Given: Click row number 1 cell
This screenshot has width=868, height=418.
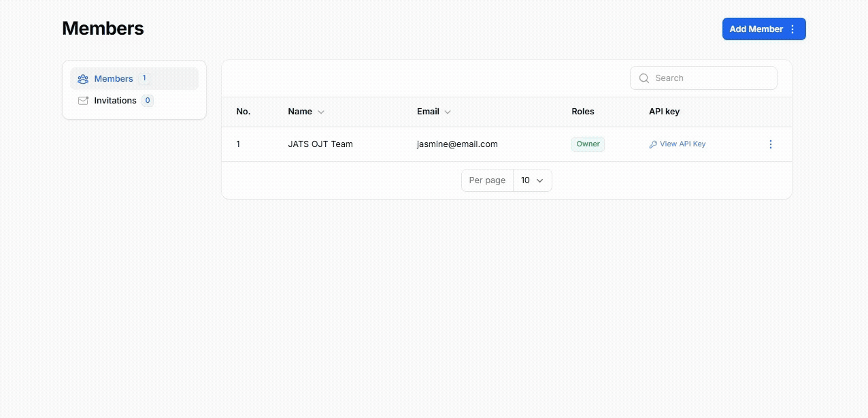Looking at the screenshot, I should point(238,144).
